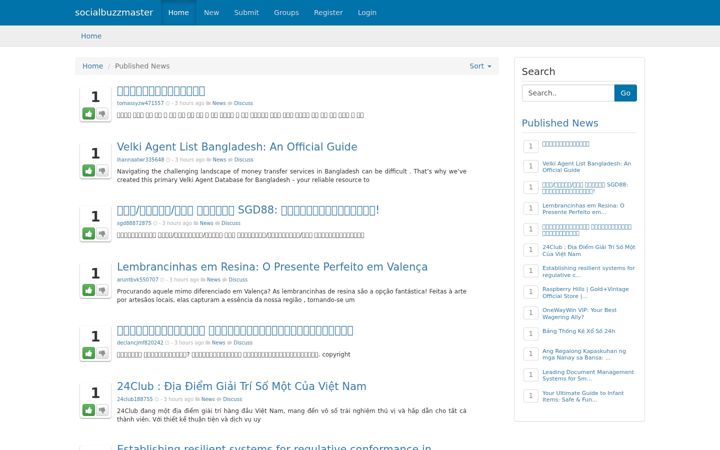This screenshot has width=720, height=450.
Task: Upvote the story by declanzjmf820242
Action: (89, 353)
